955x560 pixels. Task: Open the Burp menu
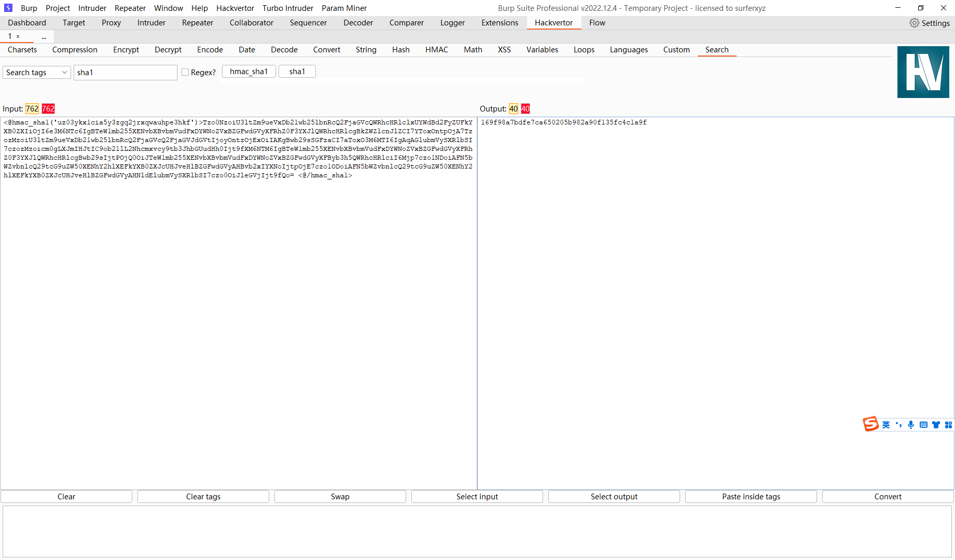(x=29, y=8)
